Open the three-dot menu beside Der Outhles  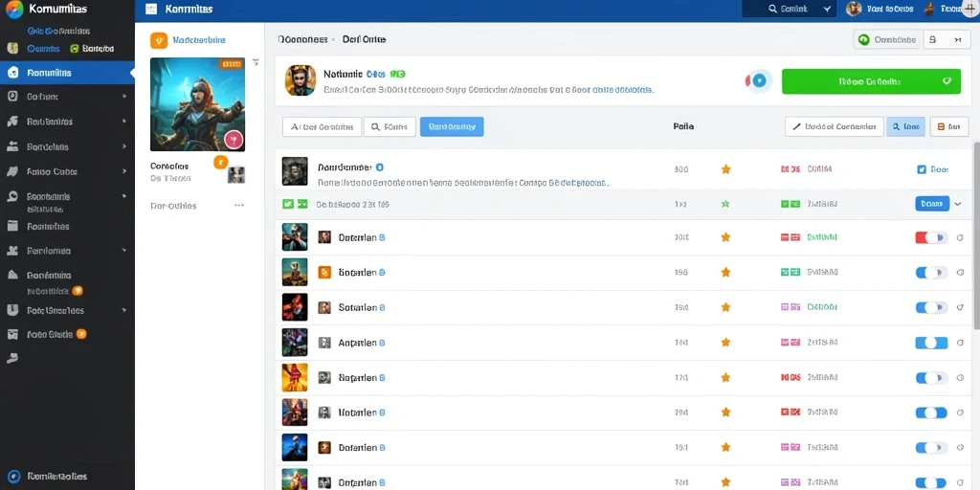point(238,205)
